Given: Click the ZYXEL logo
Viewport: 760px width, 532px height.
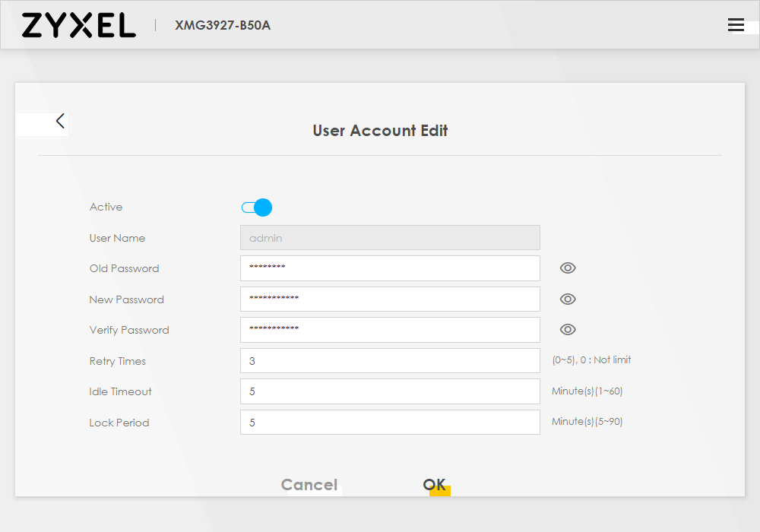Looking at the screenshot, I should point(78,25).
